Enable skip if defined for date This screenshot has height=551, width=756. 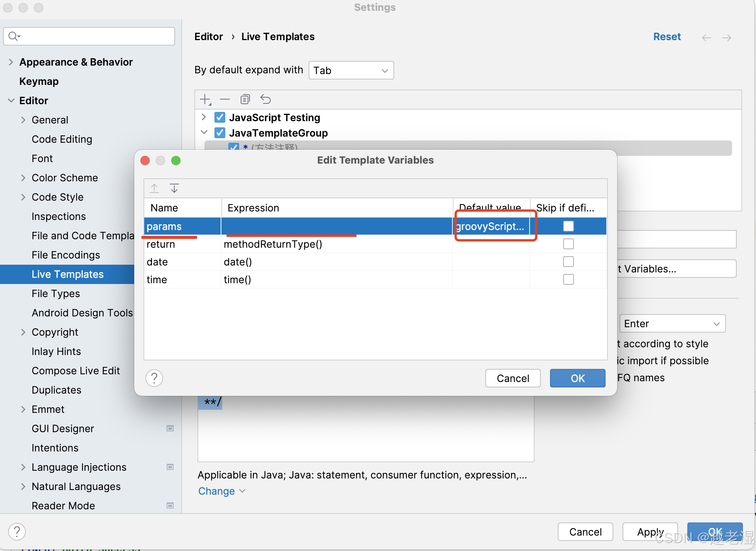coord(568,262)
